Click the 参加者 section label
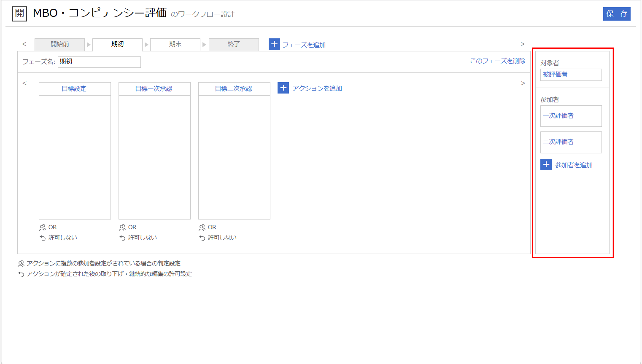 549,100
